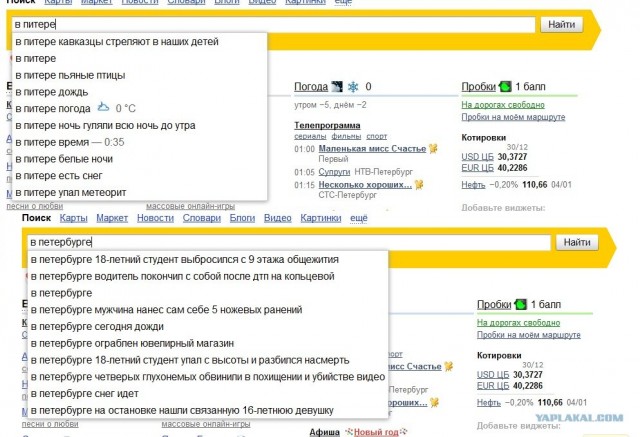Select suggestion about student jumping from 9 этажа
This screenshot has height=437, width=640.
[208, 260]
